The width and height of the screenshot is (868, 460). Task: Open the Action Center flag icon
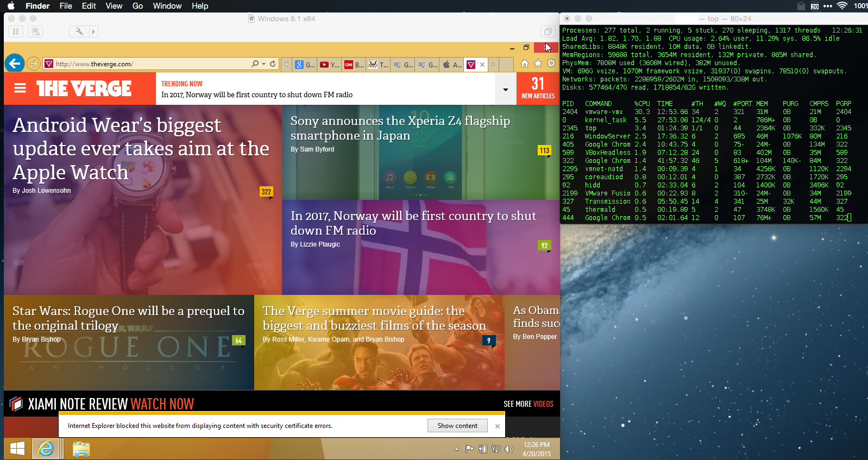pos(469,449)
